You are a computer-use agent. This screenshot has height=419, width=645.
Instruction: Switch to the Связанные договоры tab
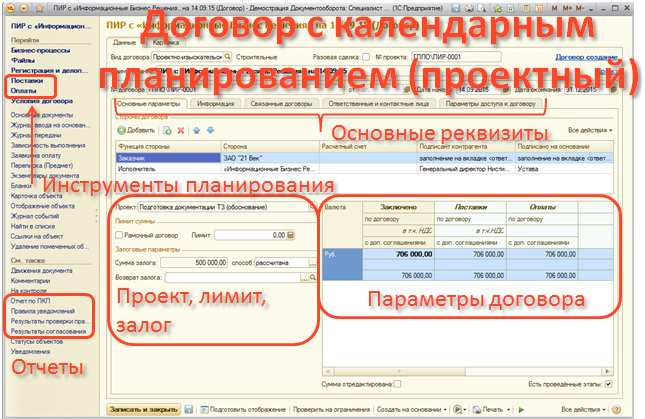(x=278, y=103)
